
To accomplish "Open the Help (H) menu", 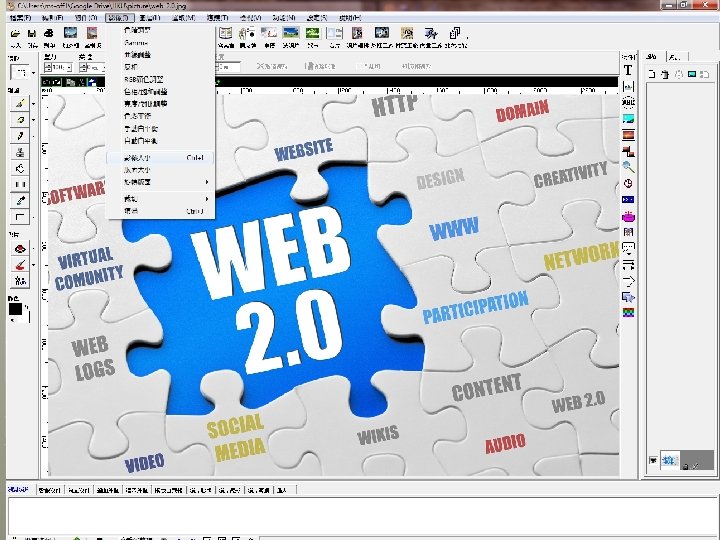I will point(350,17).
